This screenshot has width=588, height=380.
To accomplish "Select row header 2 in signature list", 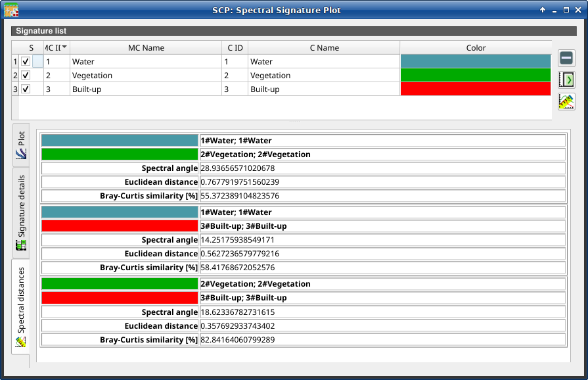I will (x=15, y=76).
